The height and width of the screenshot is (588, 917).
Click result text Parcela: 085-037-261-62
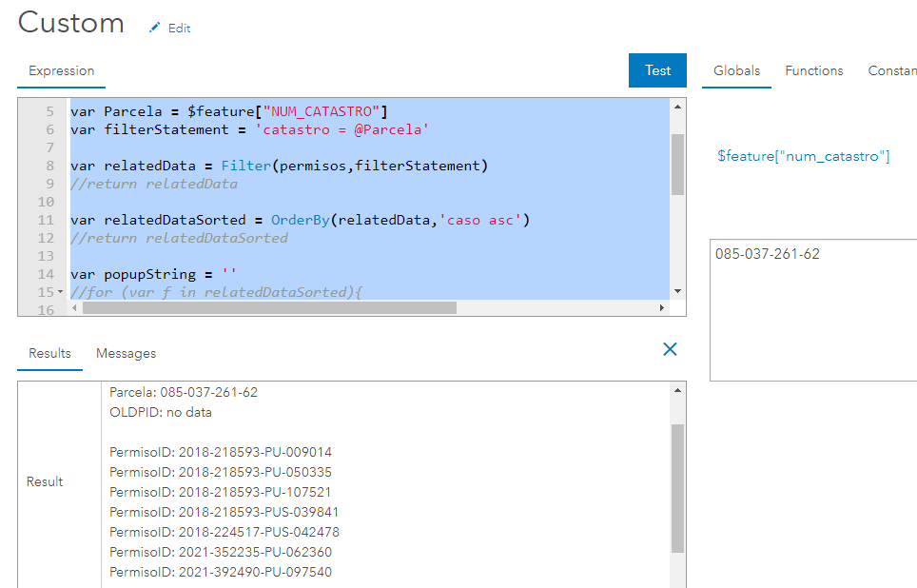184,392
